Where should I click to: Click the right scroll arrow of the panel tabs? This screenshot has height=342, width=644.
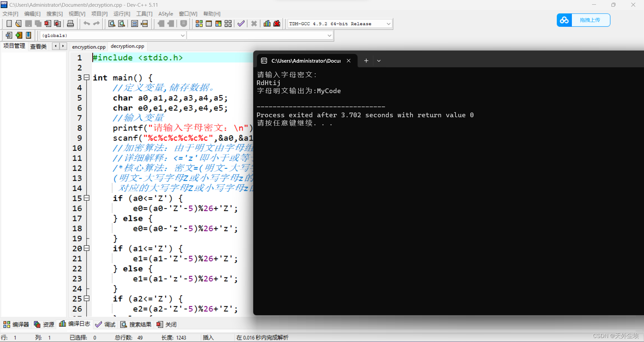click(63, 46)
